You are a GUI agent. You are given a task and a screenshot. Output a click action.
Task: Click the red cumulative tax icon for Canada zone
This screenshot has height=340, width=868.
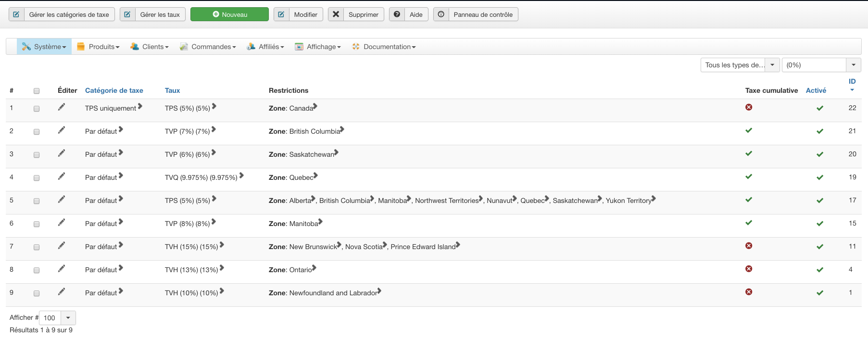click(749, 107)
